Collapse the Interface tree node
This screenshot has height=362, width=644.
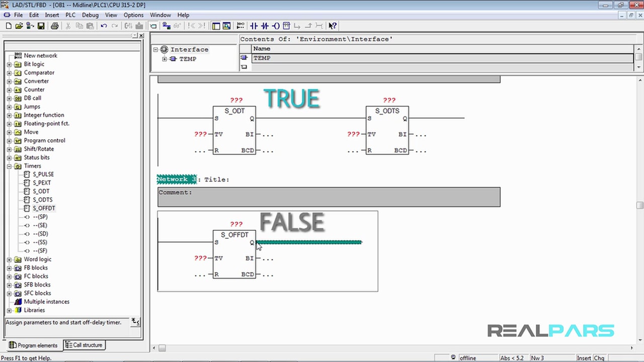tap(155, 49)
